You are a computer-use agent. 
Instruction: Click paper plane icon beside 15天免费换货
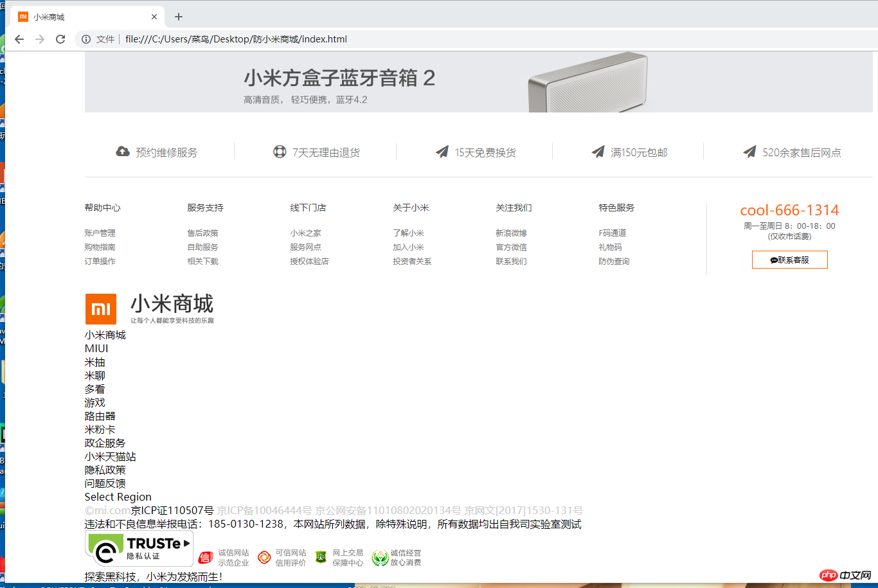pos(442,152)
